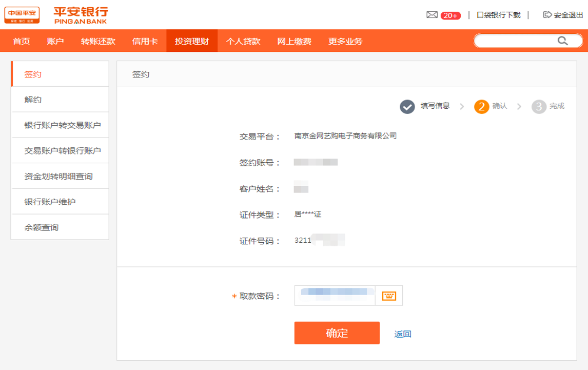This screenshot has width=588, height=370.
Task: Click the 取款密码 label
Action: click(x=260, y=296)
